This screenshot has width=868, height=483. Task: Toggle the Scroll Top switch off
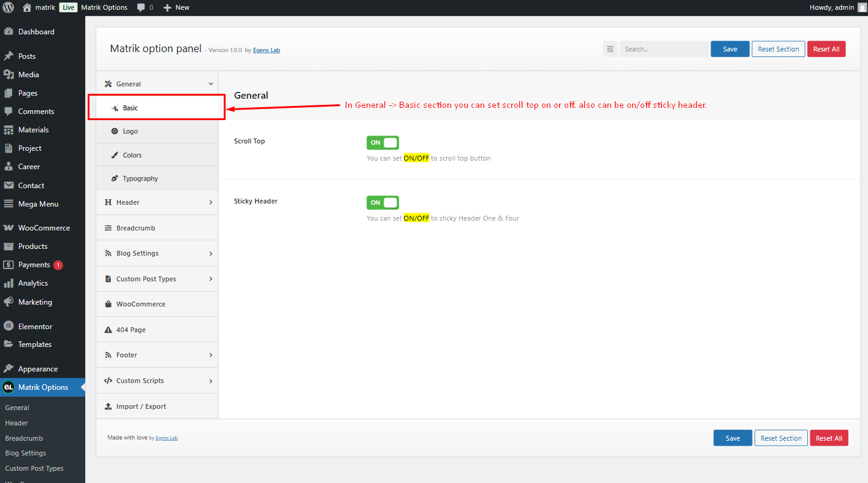pos(383,142)
